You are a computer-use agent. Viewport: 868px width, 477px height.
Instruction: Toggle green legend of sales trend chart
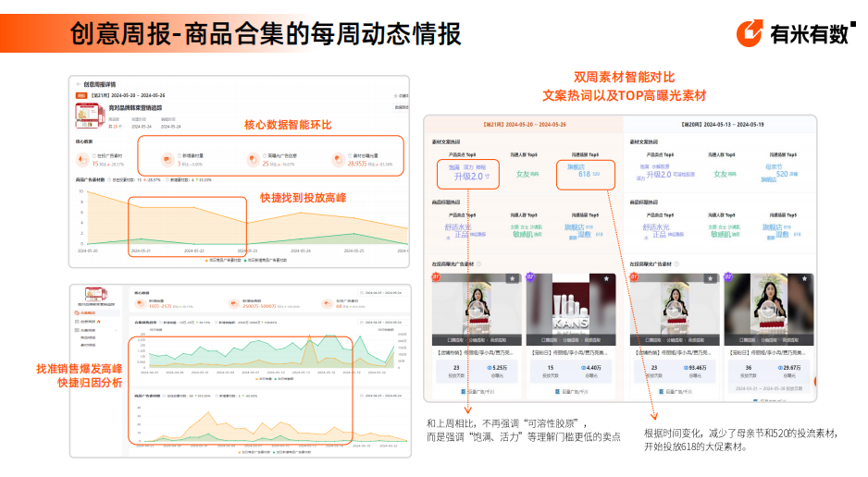[283, 379]
